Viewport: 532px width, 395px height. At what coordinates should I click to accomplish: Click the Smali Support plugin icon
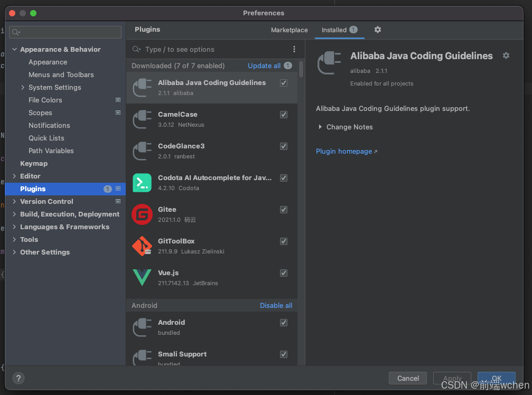[142, 358]
